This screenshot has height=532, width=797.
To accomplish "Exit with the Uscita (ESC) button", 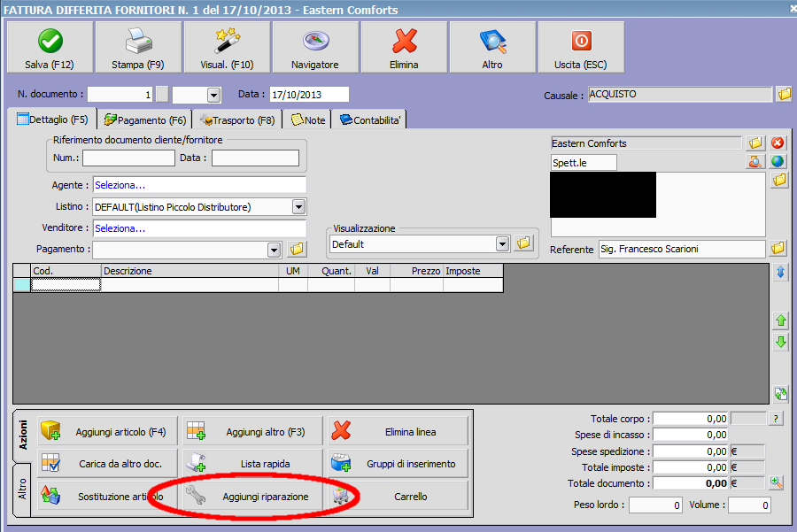I will (580, 47).
